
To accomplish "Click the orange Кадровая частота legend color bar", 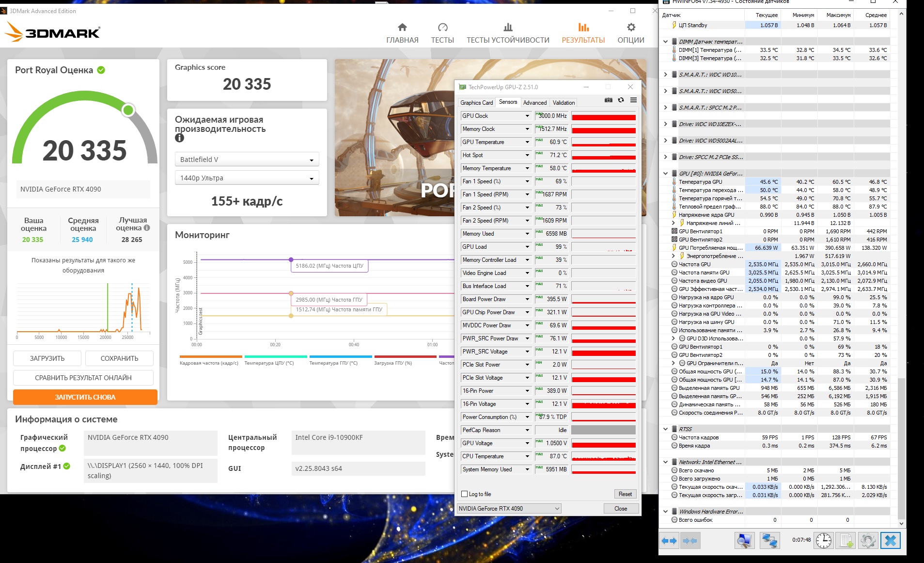I will pos(211,356).
